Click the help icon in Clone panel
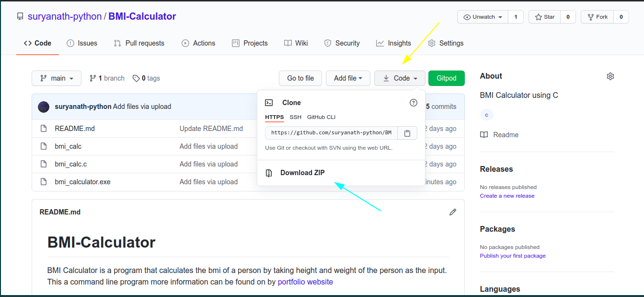Viewport: 644px width, 297px height. [413, 103]
